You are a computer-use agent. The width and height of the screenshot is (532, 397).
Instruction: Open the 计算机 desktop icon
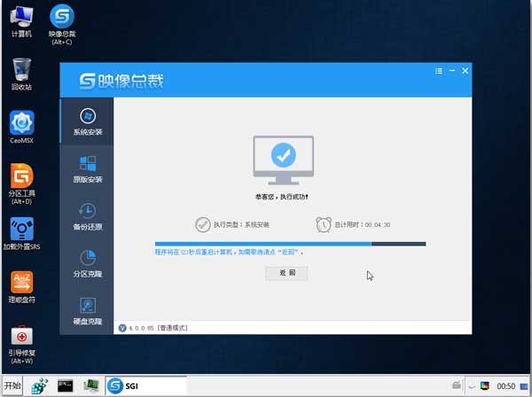pos(21,21)
